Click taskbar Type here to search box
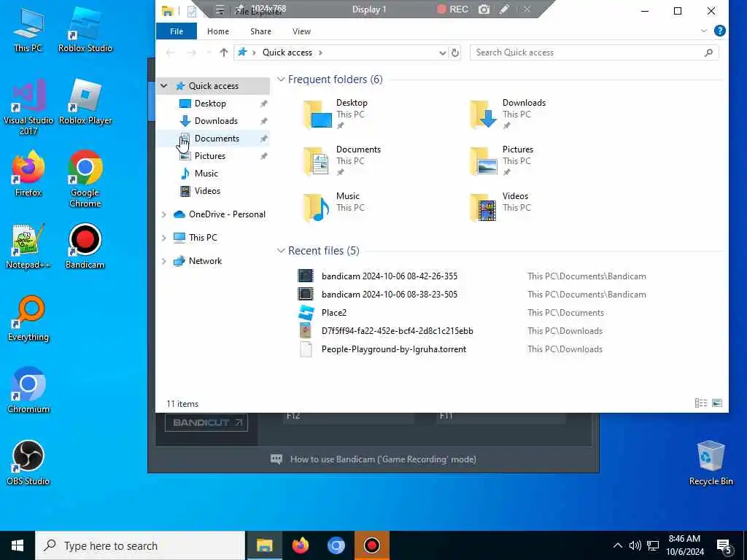Screen dimensions: 747x560 click(141, 545)
